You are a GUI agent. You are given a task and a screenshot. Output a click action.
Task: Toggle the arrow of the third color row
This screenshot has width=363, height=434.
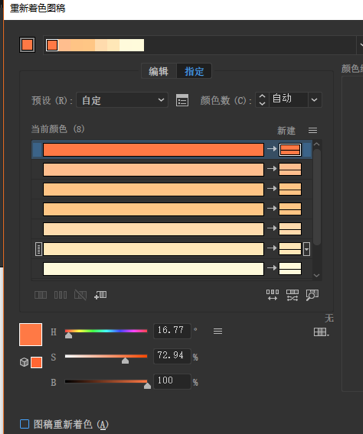tap(272, 188)
